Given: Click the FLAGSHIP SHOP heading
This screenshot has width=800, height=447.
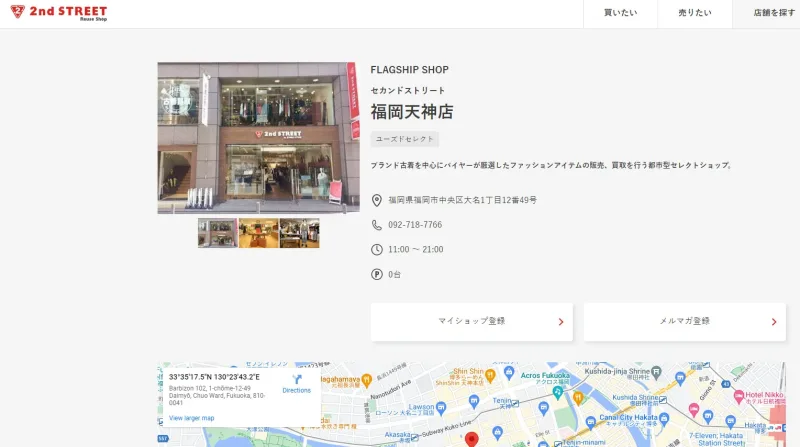Looking at the screenshot, I should [x=410, y=70].
